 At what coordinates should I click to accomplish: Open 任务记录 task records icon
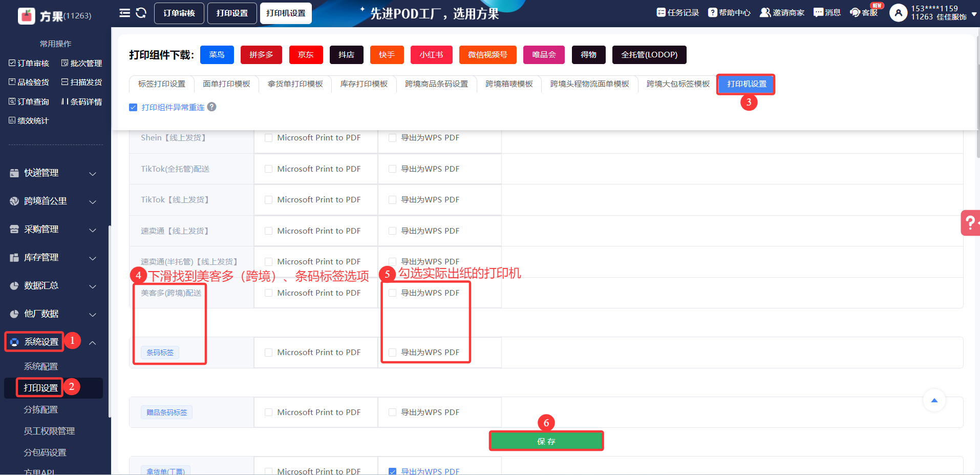pyautogui.click(x=661, y=12)
